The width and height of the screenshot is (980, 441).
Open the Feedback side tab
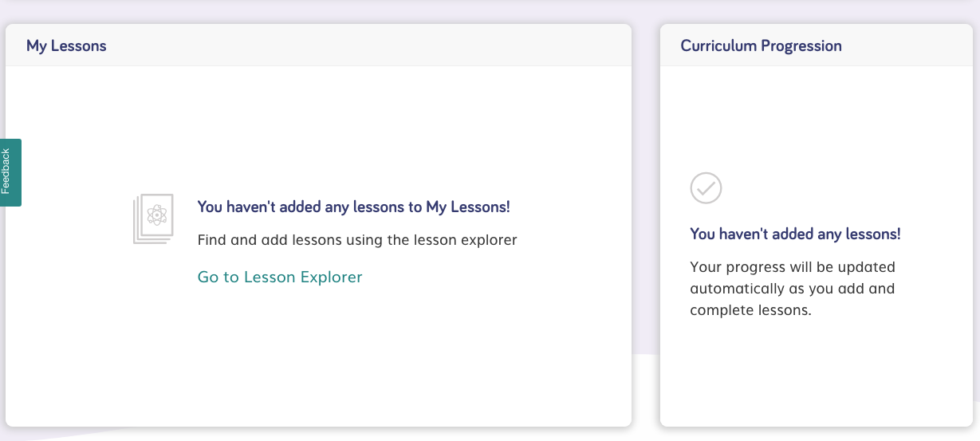tap(10, 172)
